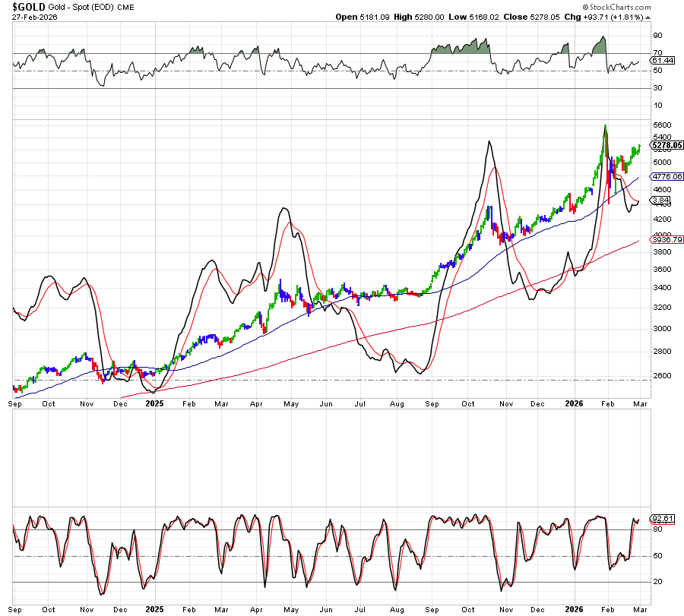Image resolution: width=684 pixels, height=616 pixels.
Task: Click the Low value 5168.02 in header
Action: [x=487, y=17]
